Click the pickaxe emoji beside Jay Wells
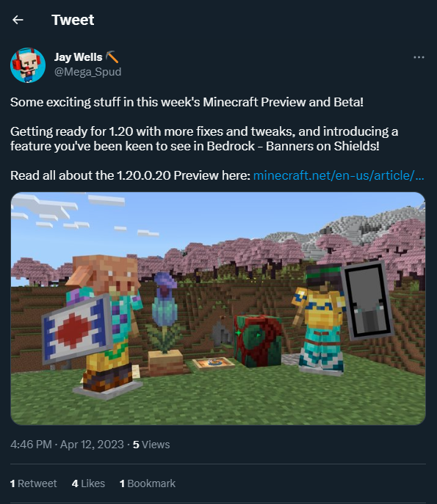This screenshot has width=437, height=504. 112,57
